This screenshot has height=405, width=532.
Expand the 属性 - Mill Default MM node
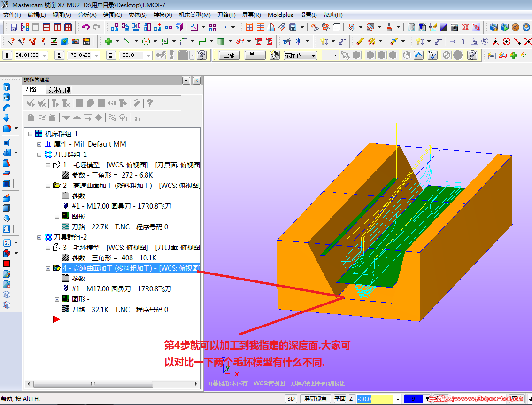(x=39, y=145)
